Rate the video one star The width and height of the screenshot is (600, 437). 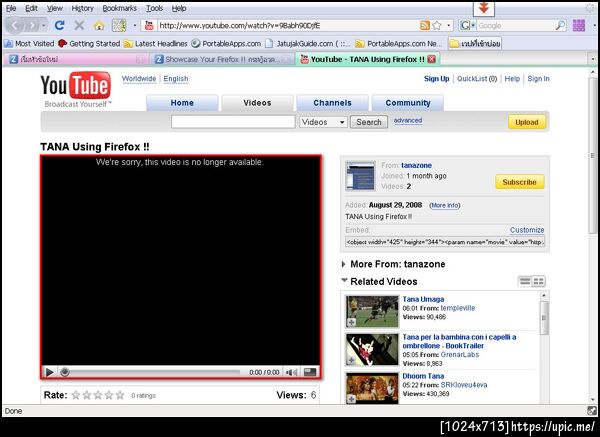point(76,395)
